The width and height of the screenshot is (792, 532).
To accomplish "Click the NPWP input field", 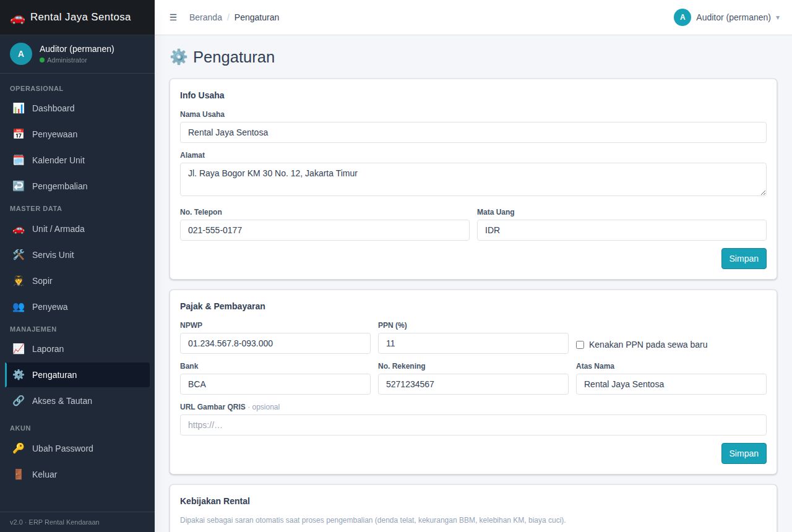I will [x=275, y=343].
